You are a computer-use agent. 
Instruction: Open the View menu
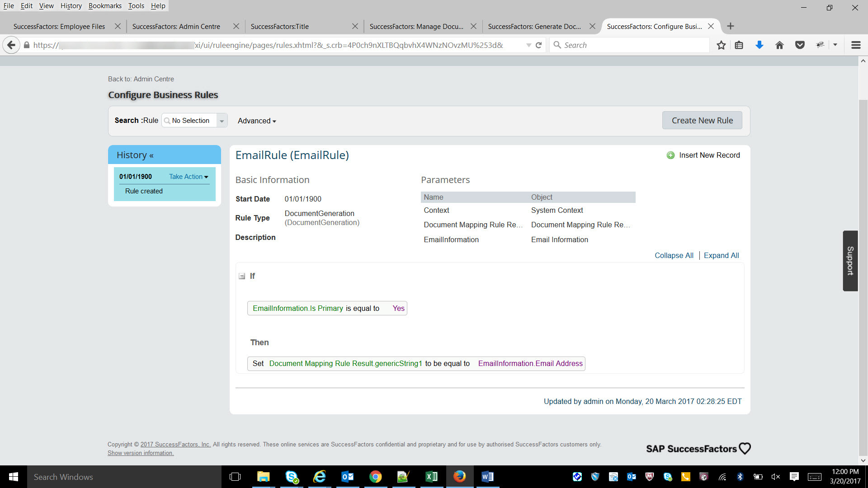point(46,5)
